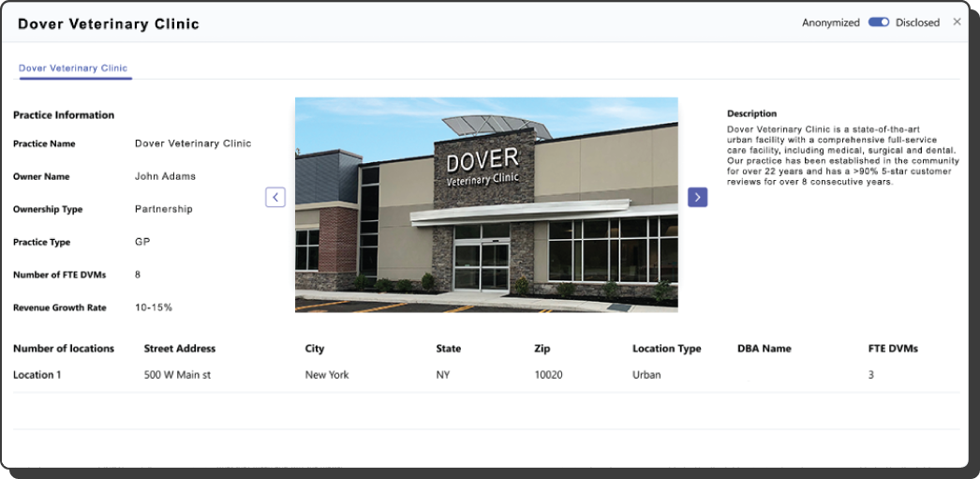Select the Disclosed label
Viewport: 980px width, 479px height.
[917, 22]
